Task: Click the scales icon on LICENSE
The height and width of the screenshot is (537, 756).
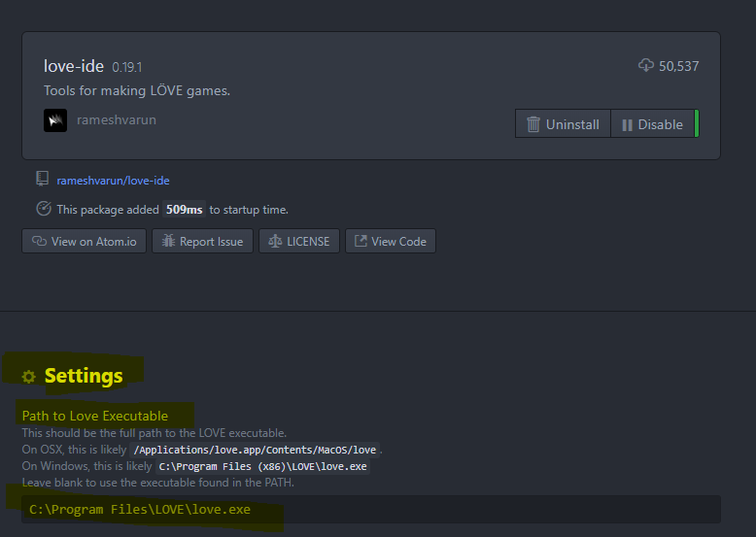Action: coord(275,241)
